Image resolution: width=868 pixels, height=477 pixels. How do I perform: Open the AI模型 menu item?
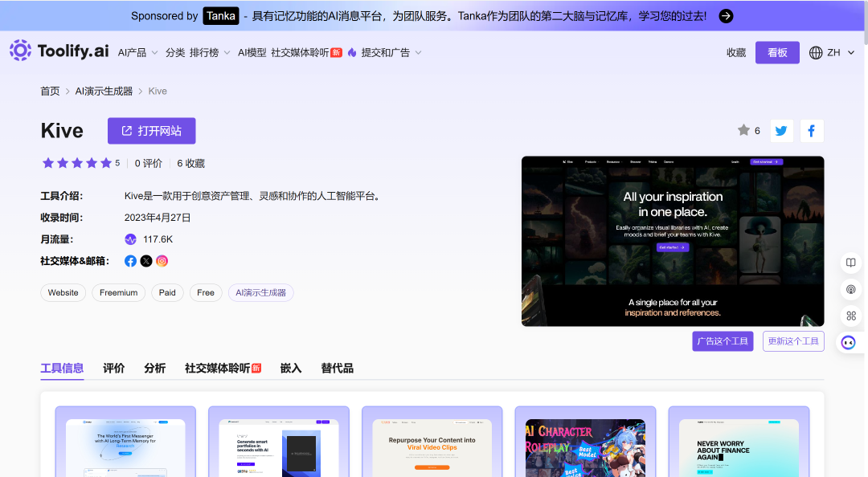point(252,52)
